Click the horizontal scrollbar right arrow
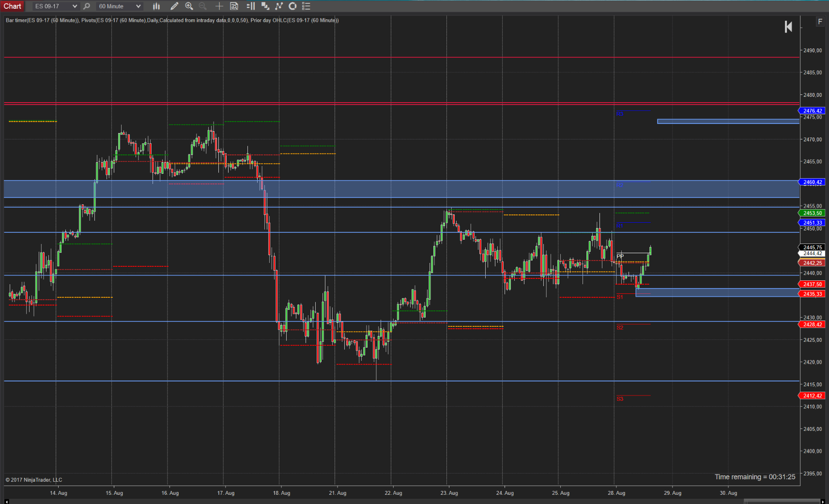The height and width of the screenshot is (504, 829). pyautogui.click(x=822, y=502)
